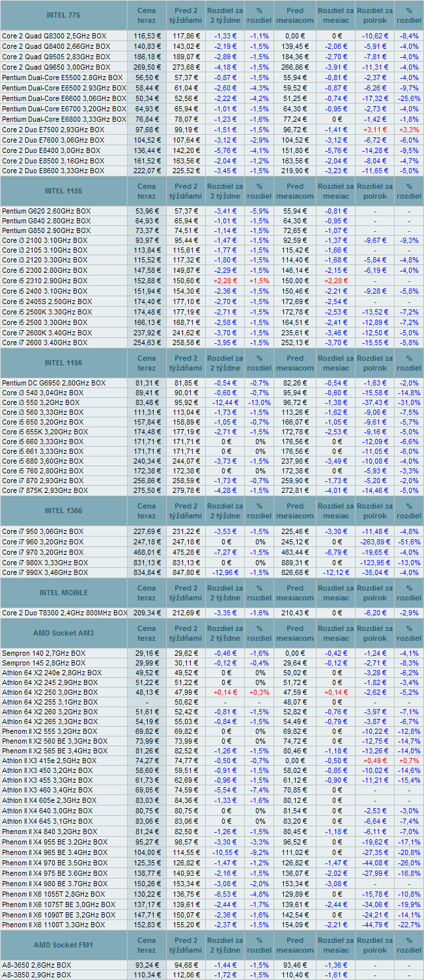Viewport: 424px width, 980px height.
Task: Click Core i7 2600K 3.40GHz BOX
Action: pyautogui.click(x=47, y=333)
